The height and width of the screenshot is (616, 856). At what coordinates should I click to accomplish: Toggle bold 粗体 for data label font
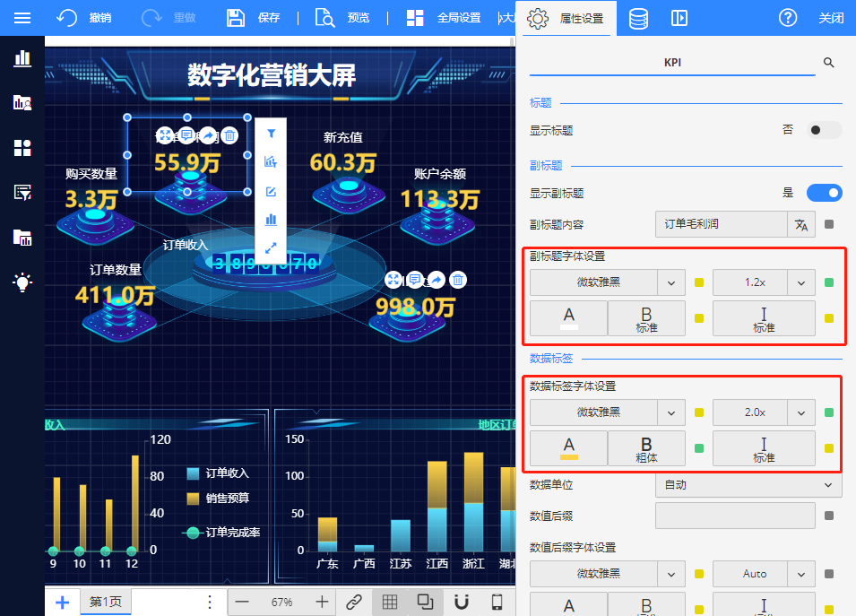pos(646,448)
